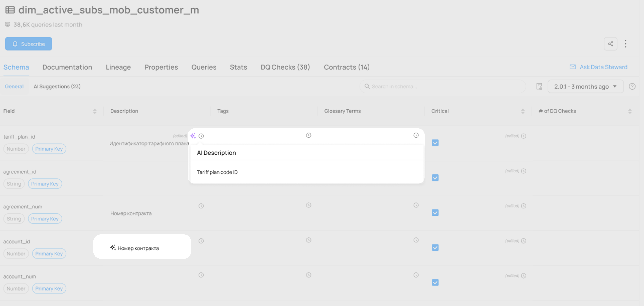Image resolution: width=644 pixels, height=306 pixels.
Task: Click the schema audit icon beside the version dropdown
Action: [x=539, y=87]
